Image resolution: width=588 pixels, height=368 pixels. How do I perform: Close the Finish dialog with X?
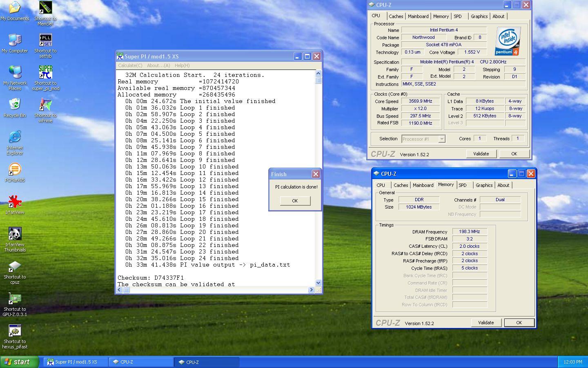[316, 174]
